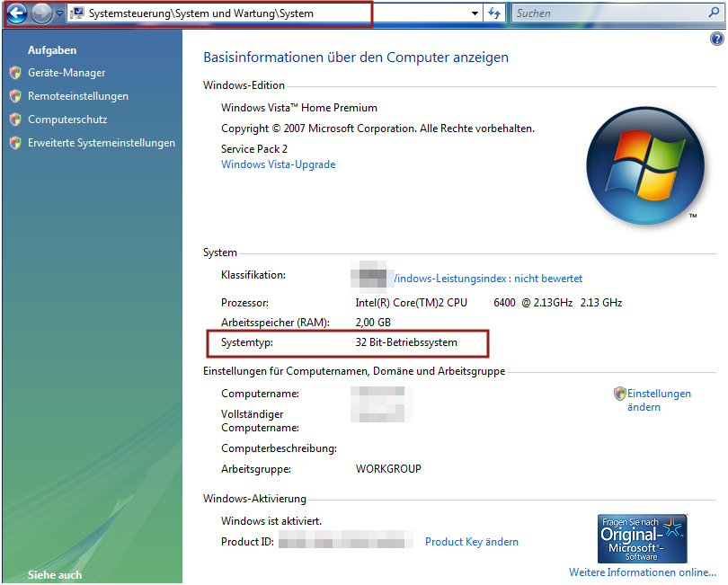Click Einstellungen ändern link

[x=659, y=400]
